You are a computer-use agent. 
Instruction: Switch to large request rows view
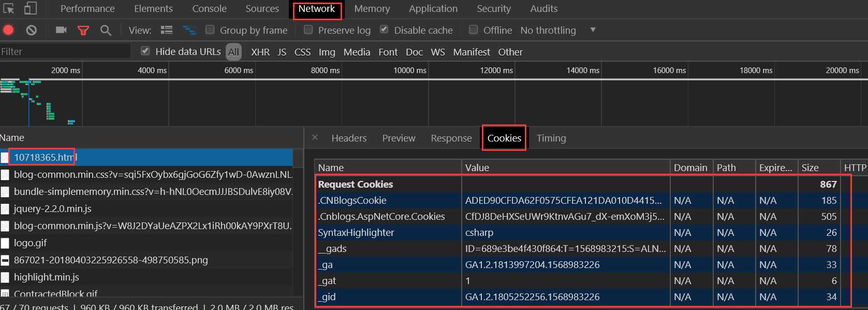tap(167, 30)
